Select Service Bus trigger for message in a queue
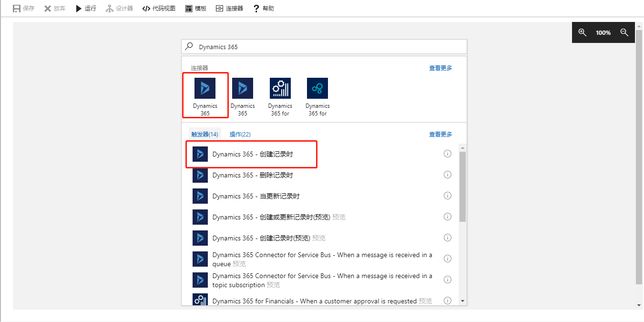644x322 pixels. coord(319,259)
